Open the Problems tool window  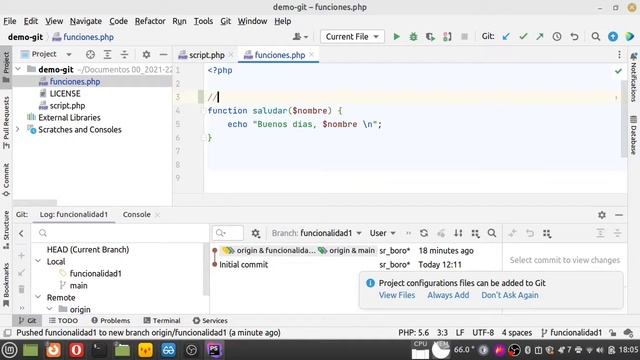pos(111,320)
